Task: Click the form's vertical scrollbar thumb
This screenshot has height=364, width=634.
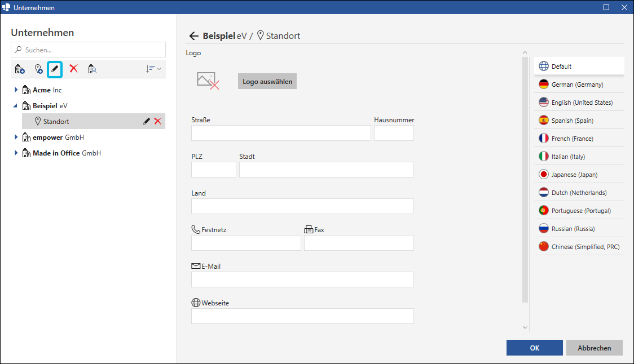Action: (x=525, y=180)
